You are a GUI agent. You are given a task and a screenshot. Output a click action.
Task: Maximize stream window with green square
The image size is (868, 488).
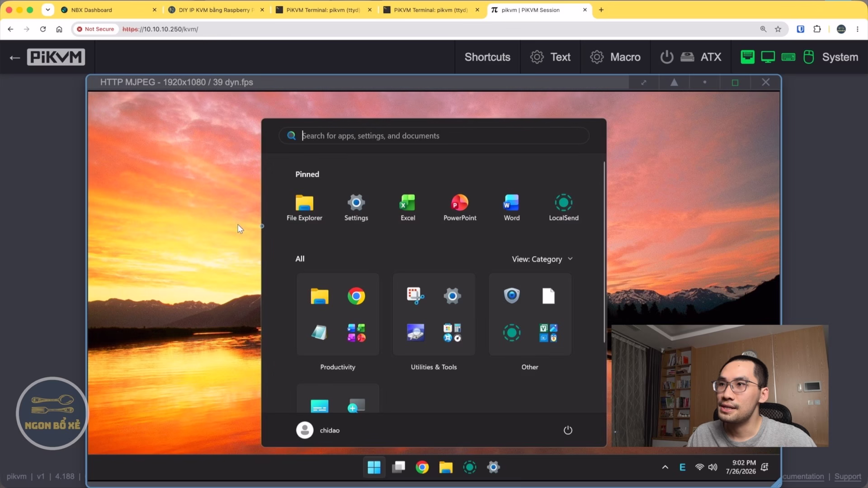pos(735,82)
